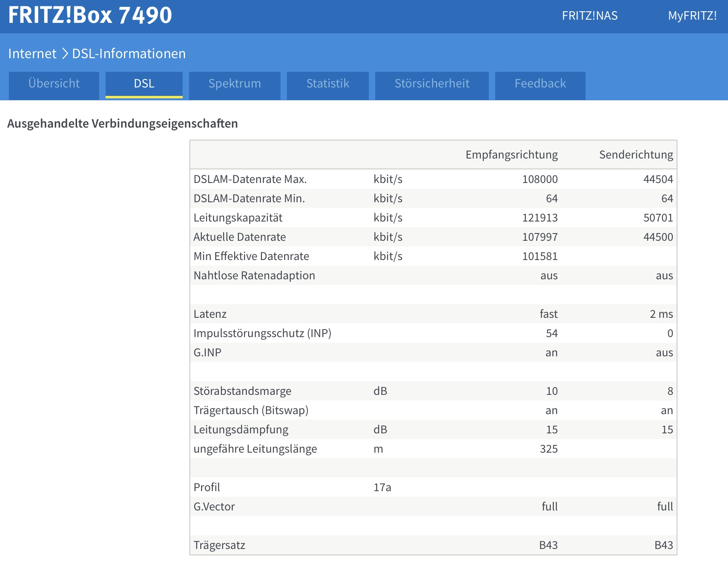
Task: Click the Leitungskapazität row label
Action: click(238, 217)
